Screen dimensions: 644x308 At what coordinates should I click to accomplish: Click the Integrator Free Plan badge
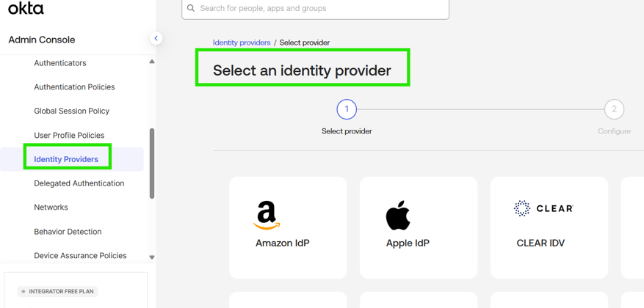(x=57, y=291)
